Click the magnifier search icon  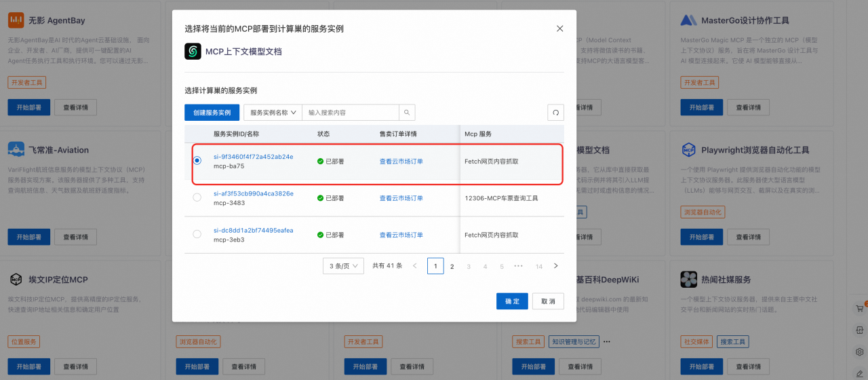click(x=407, y=113)
